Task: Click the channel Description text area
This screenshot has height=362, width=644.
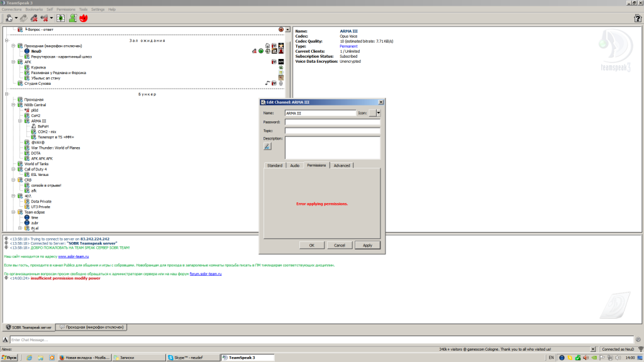Action: tap(333, 148)
